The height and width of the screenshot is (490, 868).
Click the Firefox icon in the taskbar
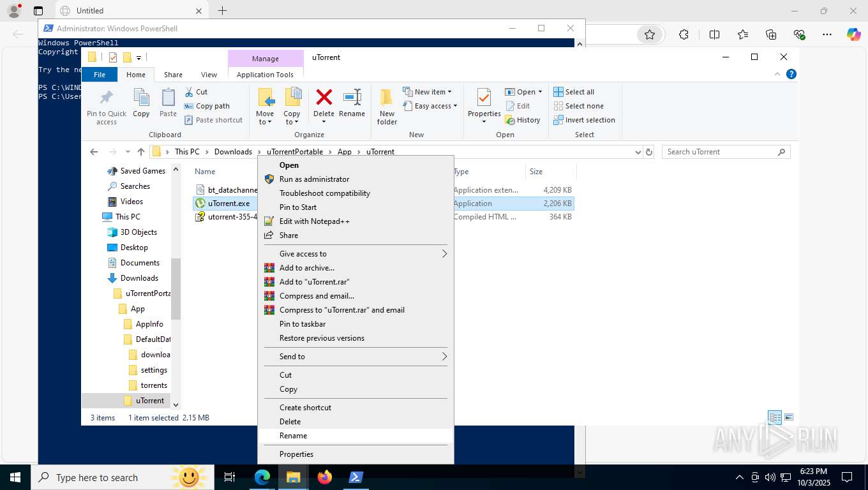(325, 477)
